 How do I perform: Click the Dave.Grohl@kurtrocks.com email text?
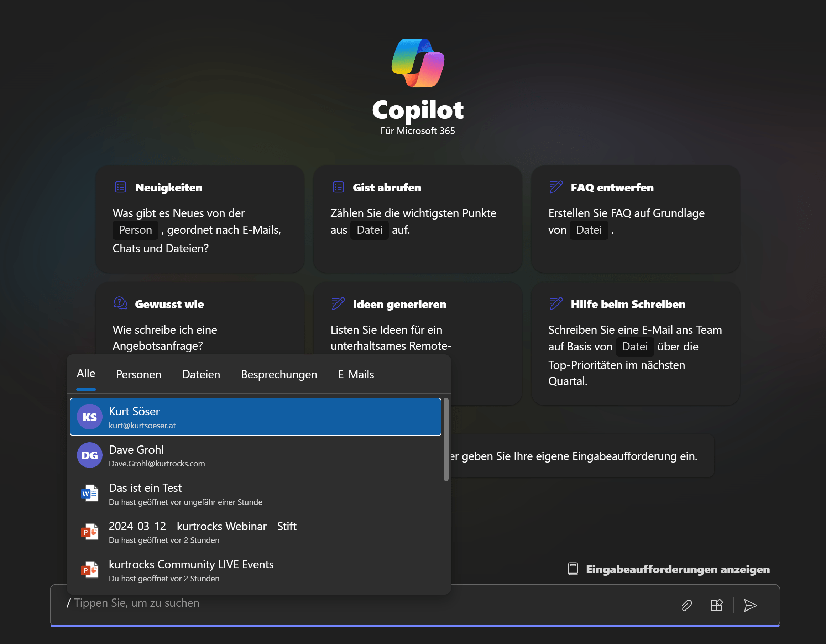(157, 464)
